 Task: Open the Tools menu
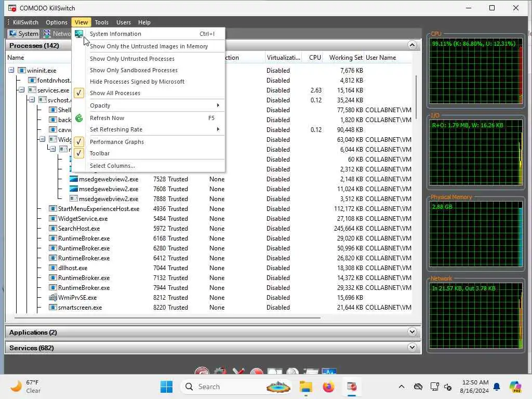tap(101, 22)
